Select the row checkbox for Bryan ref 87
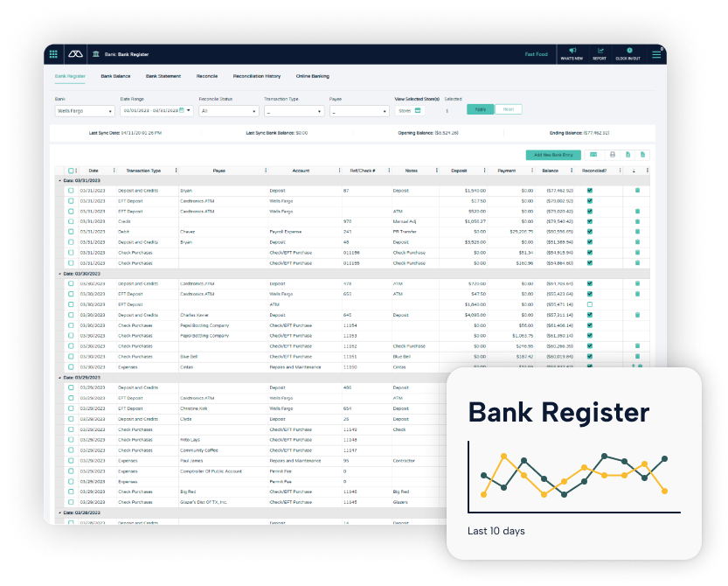 coord(71,191)
